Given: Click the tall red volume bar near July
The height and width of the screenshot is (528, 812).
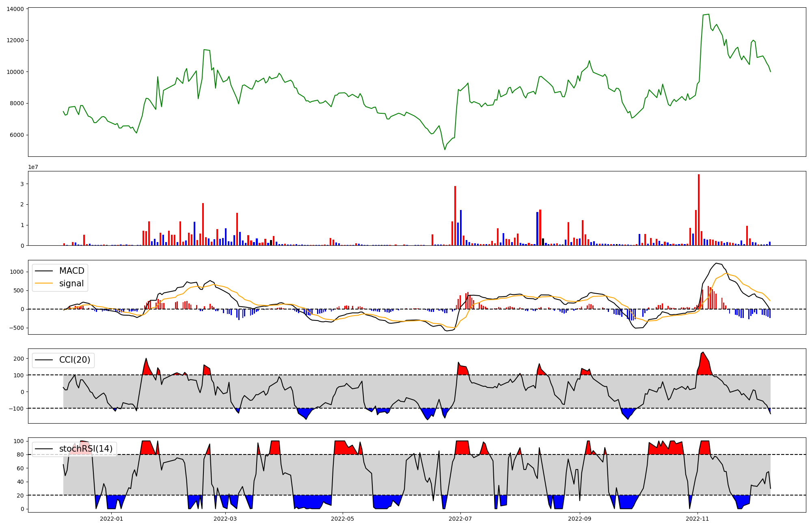Looking at the screenshot, I should [455, 215].
